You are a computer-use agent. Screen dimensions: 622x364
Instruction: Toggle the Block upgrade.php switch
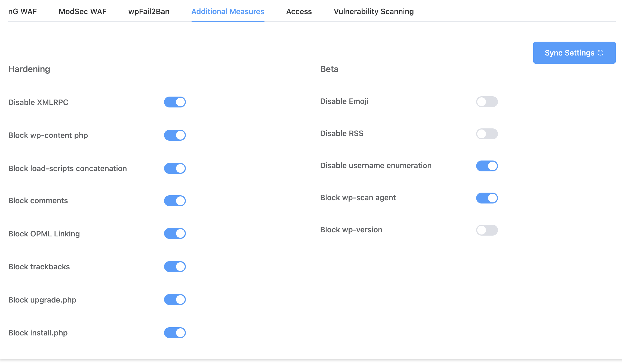point(175,300)
